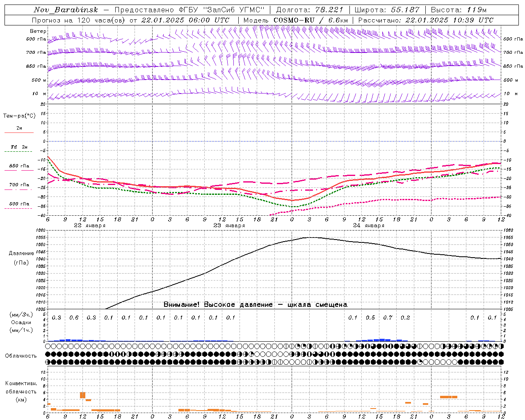
Task: Click the Рассчитано: 22.01.2025 10:39 UTC timestamp
Action: click(426, 20)
